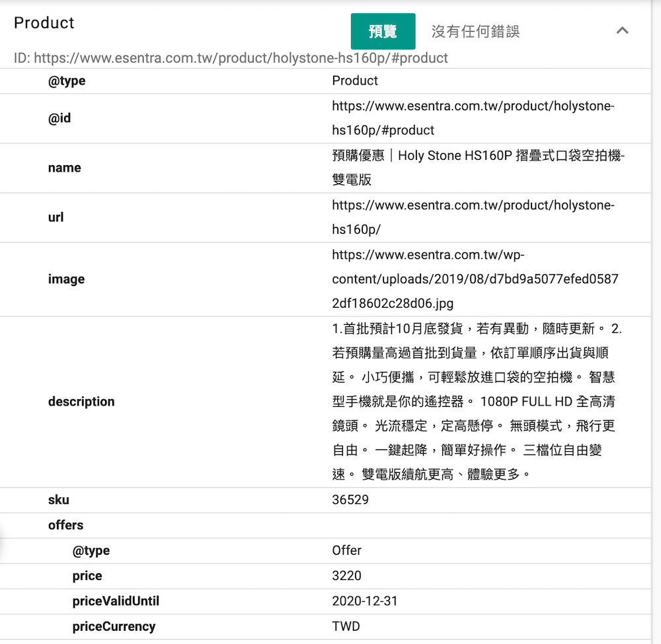Click the top-level @type label
Viewport: 661px width, 644px height.
tap(67, 81)
